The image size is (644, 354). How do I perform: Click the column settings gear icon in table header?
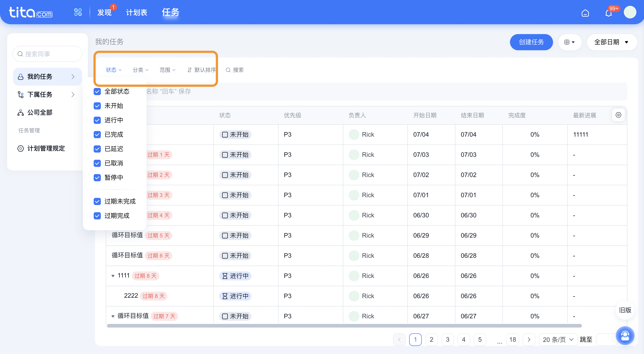point(618,115)
